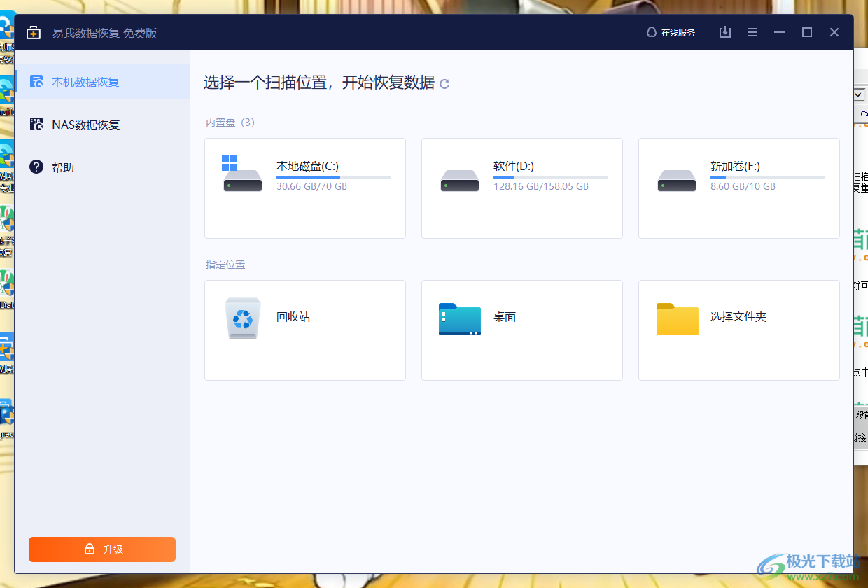The image size is (868, 588).
Task: Close the 易我数据恢复 window
Action: [x=834, y=32]
